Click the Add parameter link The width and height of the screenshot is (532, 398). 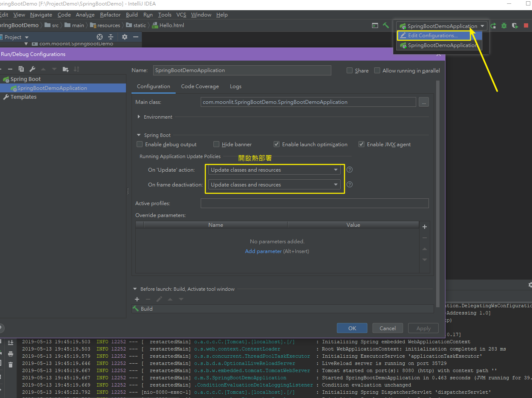click(x=263, y=251)
